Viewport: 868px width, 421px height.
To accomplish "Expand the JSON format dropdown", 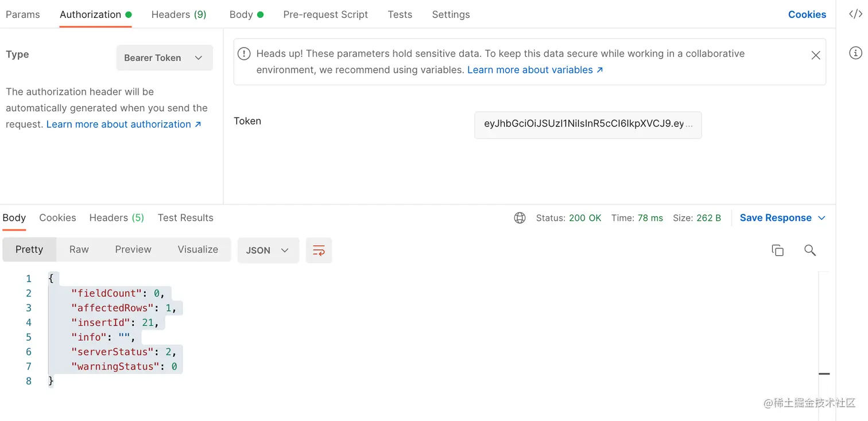I will coord(268,250).
